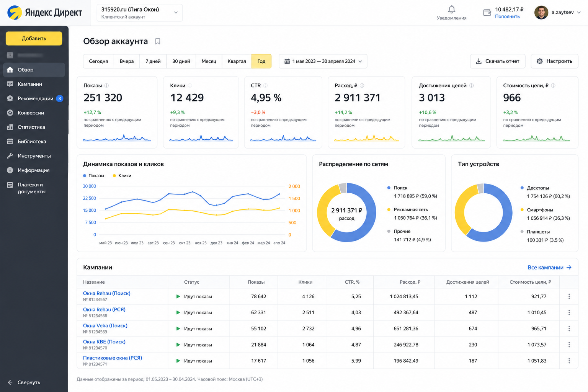Viewport: 588px width, 392px height.
Task: Click the Платежи и документы icon
Action: pyautogui.click(x=10, y=185)
